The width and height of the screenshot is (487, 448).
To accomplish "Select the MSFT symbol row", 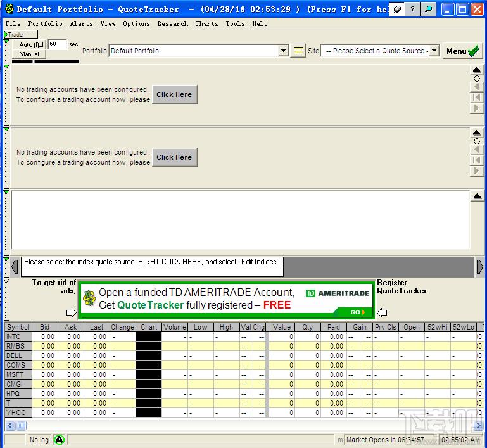I will tap(18, 374).
